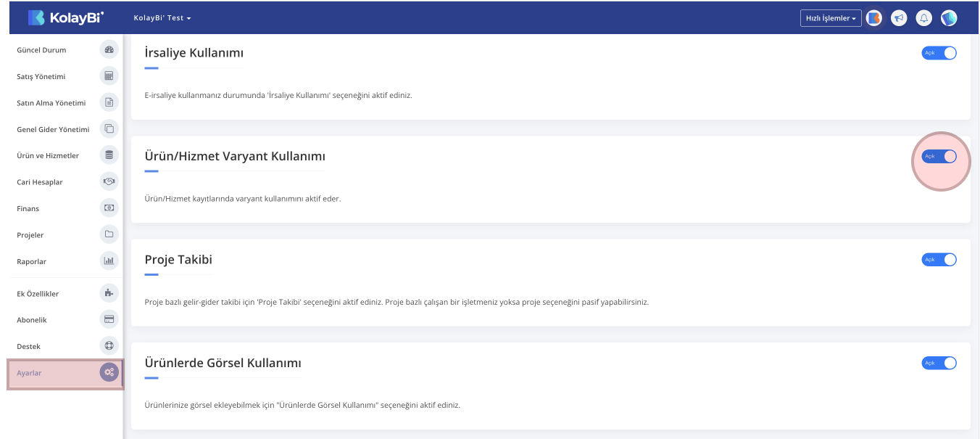Open the Destek lifebuoy icon
The height and width of the screenshot is (439, 980).
tap(109, 346)
